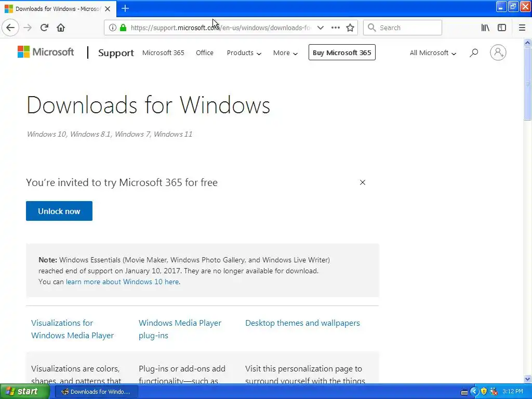This screenshot has height=399, width=532.
Task: Click the sign-in account avatar icon
Action: [x=498, y=52]
